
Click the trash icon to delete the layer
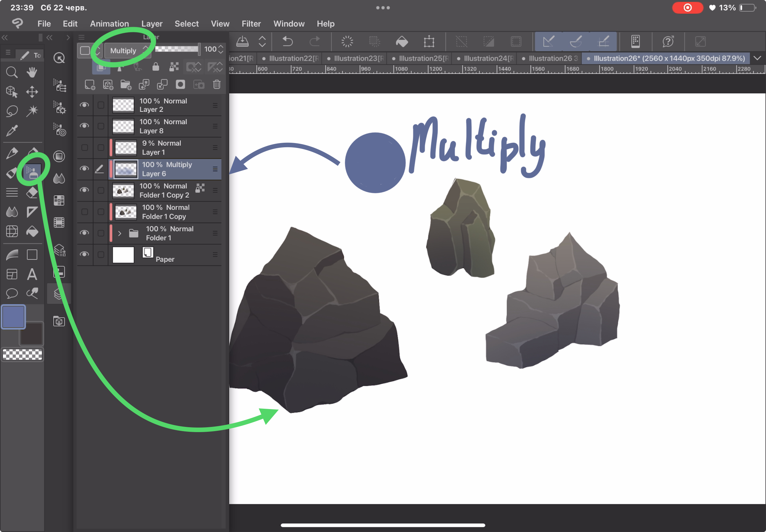tap(217, 85)
